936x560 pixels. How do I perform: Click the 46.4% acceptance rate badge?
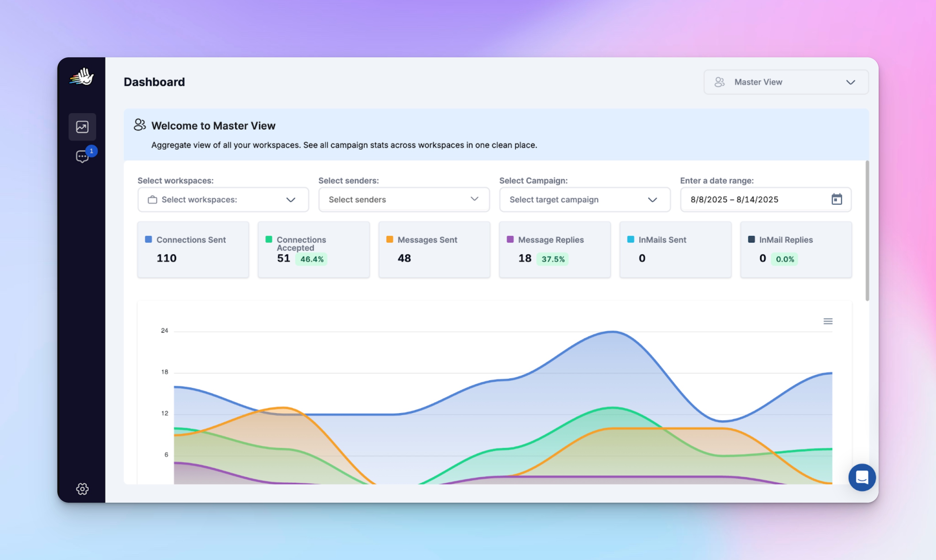coord(311,259)
